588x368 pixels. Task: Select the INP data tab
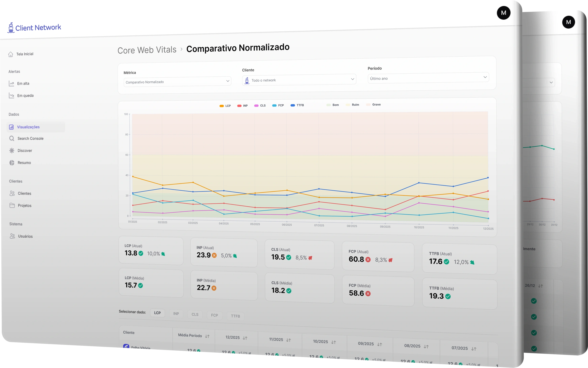tap(176, 314)
